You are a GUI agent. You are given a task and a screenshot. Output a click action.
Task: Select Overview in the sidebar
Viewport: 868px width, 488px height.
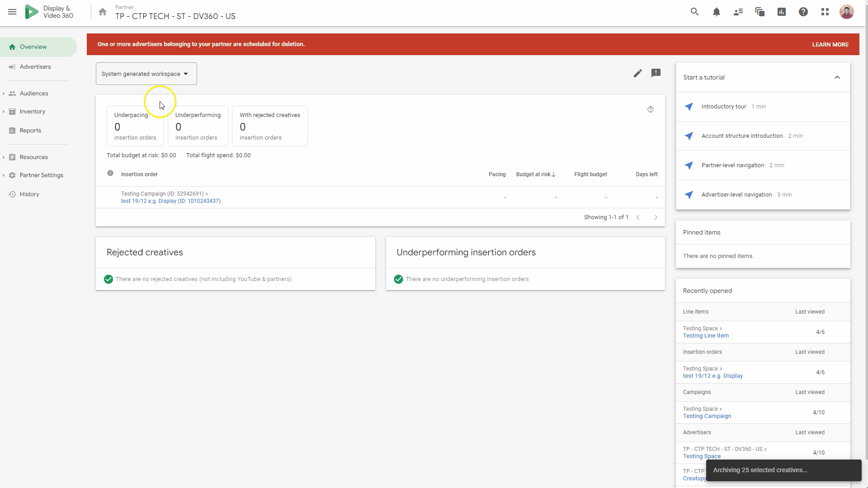[38, 47]
